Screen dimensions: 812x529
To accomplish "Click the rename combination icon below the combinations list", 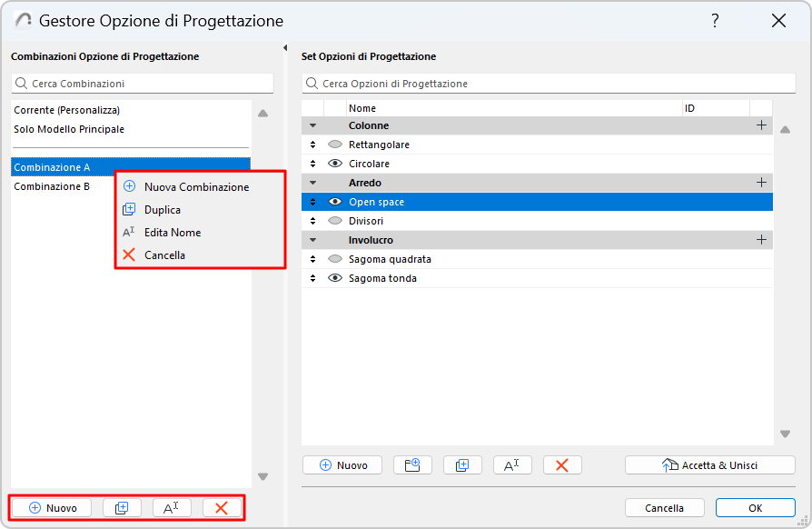I will (172, 508).
